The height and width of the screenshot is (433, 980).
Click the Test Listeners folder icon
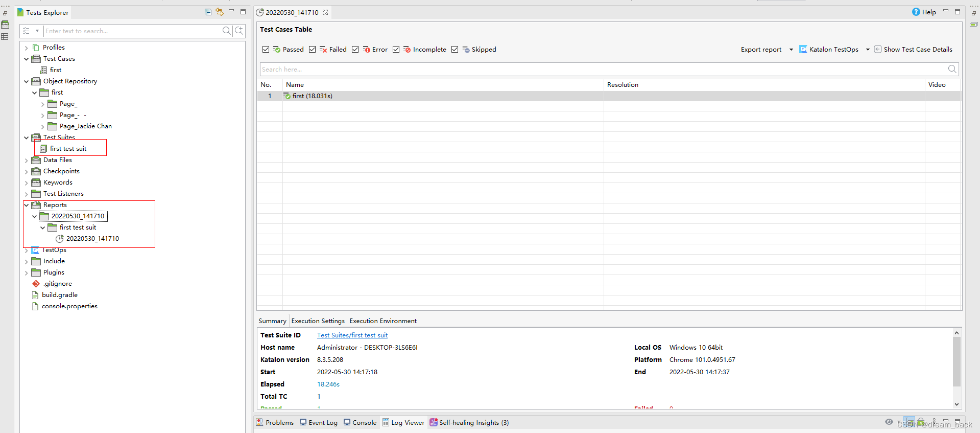[36, 194]
